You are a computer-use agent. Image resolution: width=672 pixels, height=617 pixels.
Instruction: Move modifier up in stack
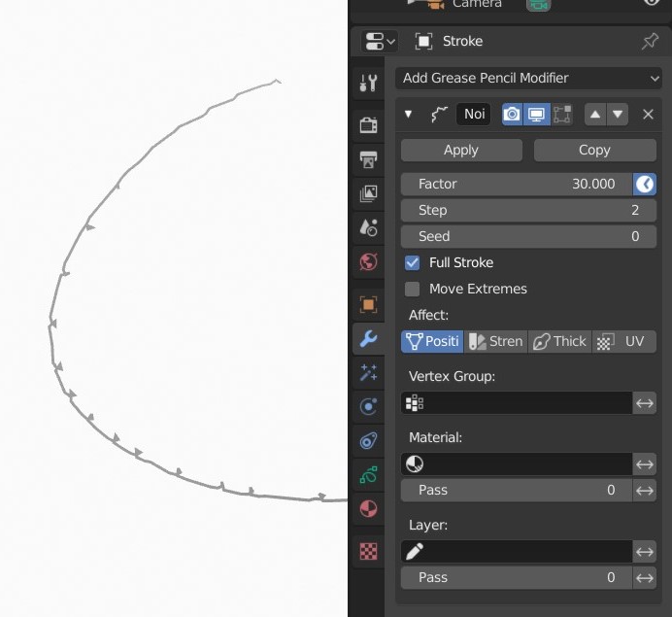tap(595, 115)
